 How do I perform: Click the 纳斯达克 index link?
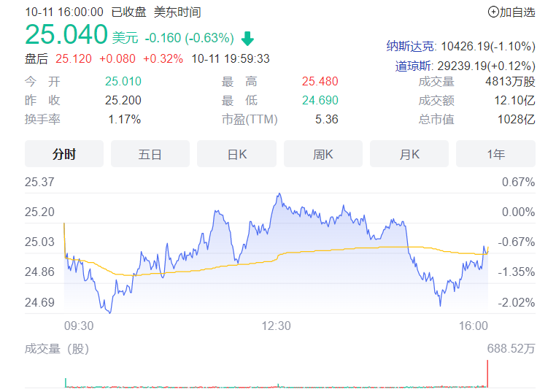412,46
